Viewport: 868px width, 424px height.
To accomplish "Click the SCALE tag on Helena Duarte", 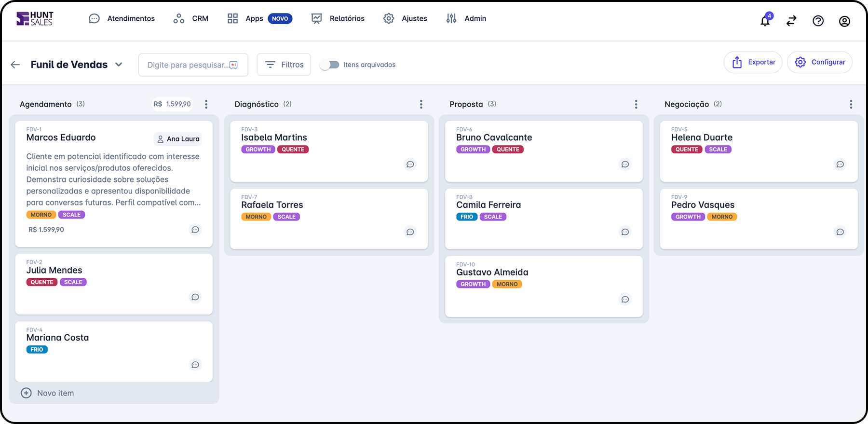I will point(718,150).
